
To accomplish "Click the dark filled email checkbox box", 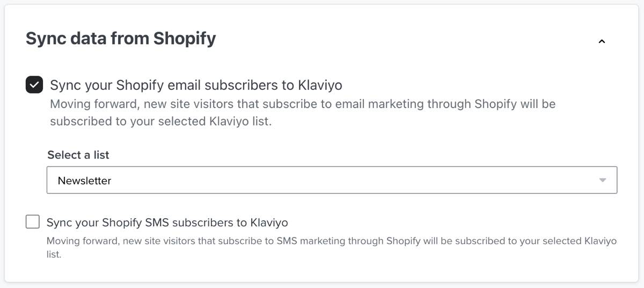I will [34, 85].
